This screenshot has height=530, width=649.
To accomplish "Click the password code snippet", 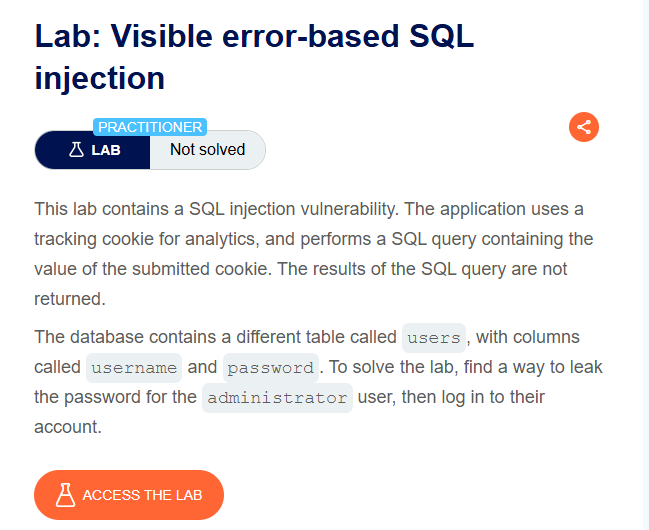I will coord(271,368).
